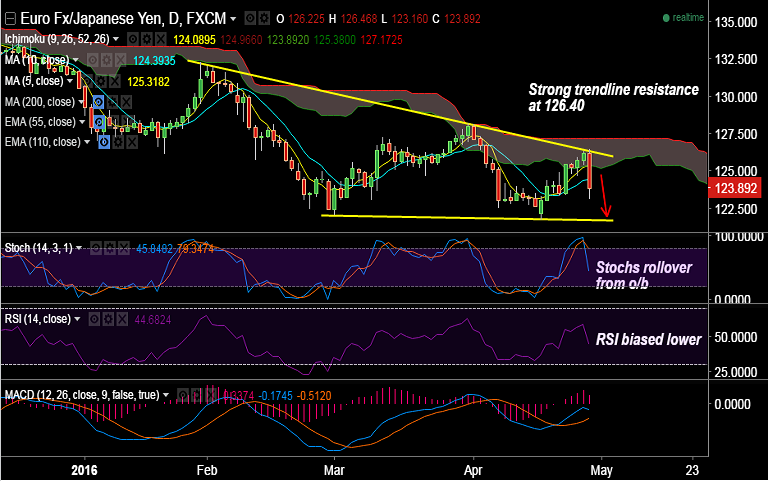Select the Stoch (14, 3, 1) label
768x482 pixels.
pyautogui.click(x=38, y=248)
